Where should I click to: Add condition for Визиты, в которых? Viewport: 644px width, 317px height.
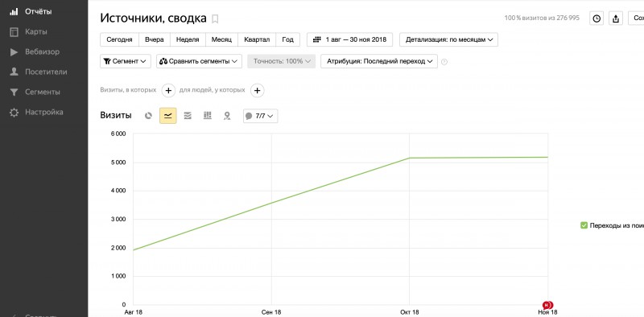(x=168, y=90)
